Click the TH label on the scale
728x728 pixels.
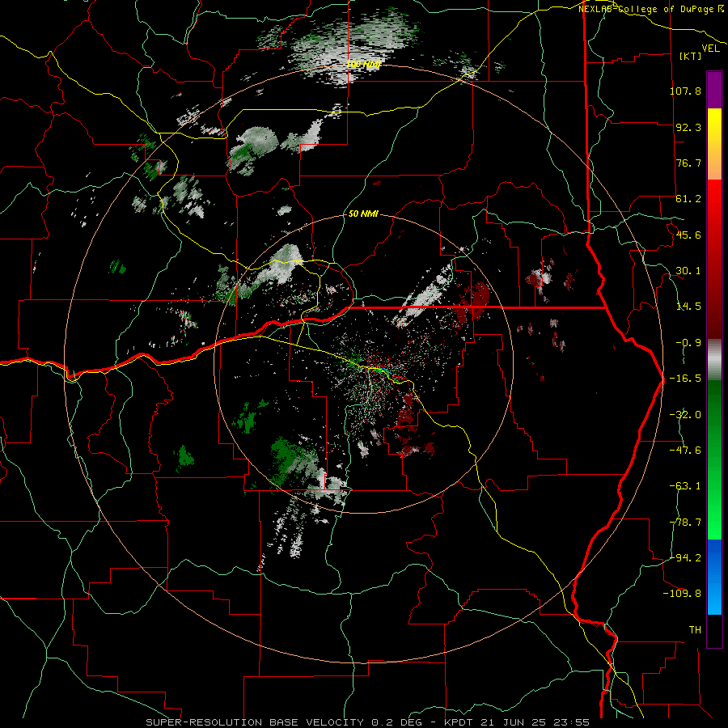tap(695, 630)
